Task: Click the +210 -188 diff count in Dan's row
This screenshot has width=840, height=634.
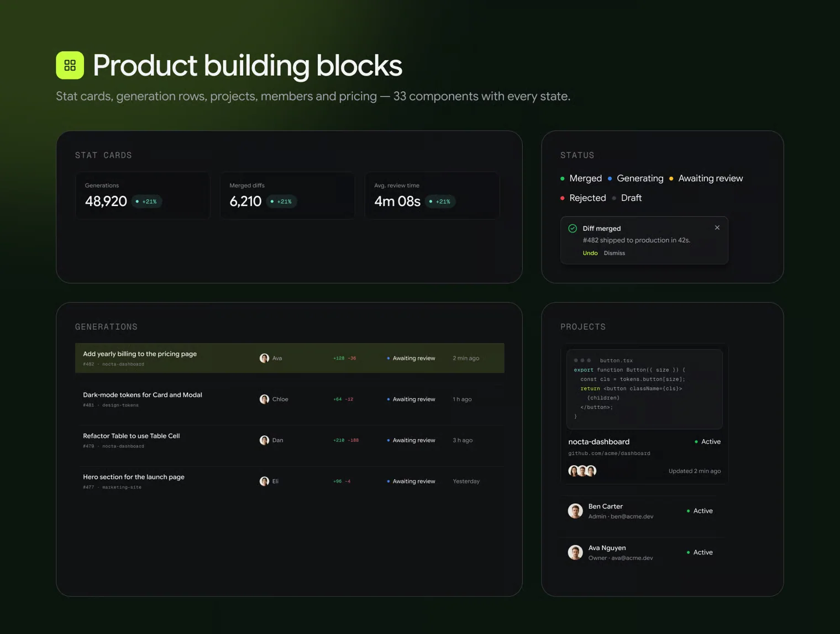Action: 346,440
